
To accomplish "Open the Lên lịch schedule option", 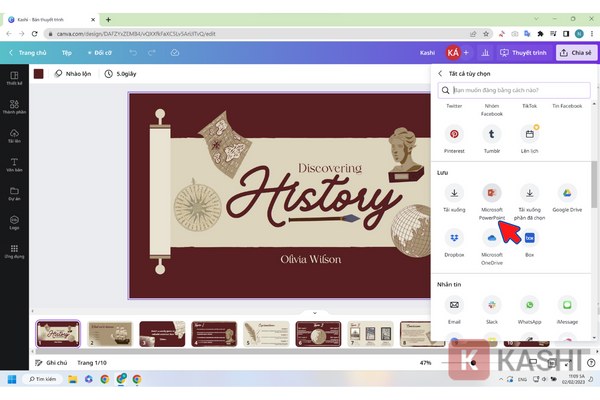I will pos(530,134).
